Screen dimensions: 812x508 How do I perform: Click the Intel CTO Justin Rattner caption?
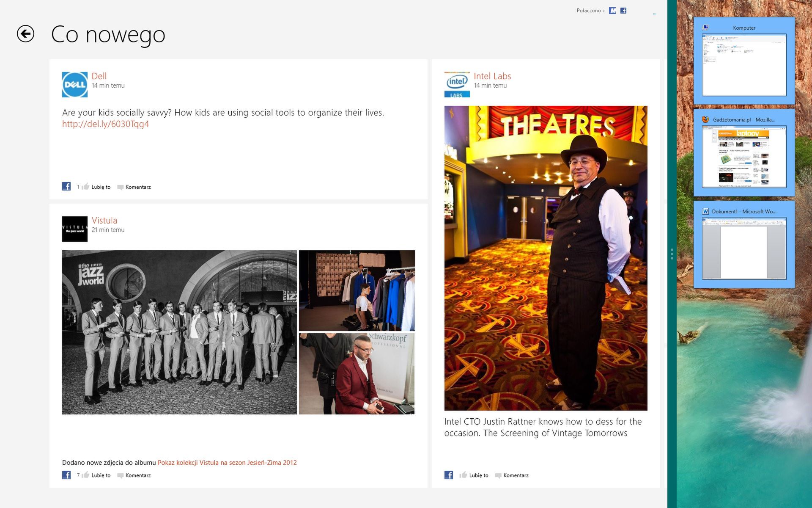click(543, 427)
